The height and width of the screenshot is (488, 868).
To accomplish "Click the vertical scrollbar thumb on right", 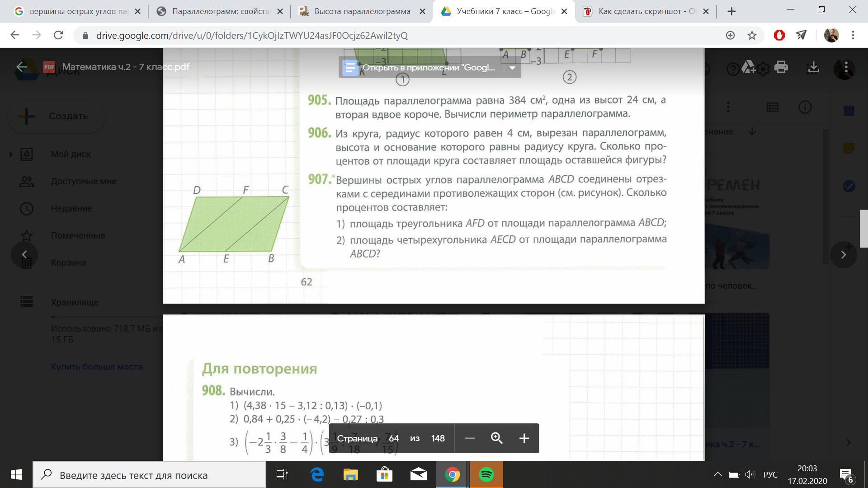I will pyautogui.click(x=863, y=229).
